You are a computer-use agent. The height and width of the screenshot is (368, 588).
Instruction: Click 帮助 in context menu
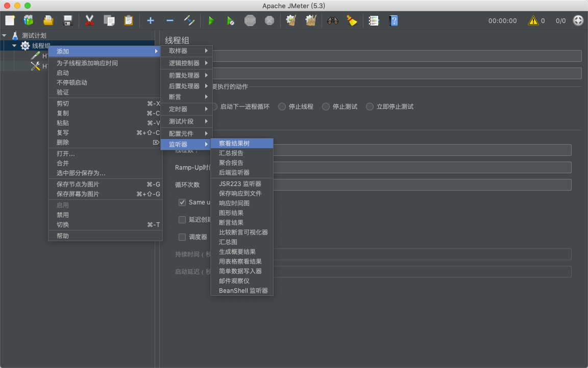tap(105, 236)
